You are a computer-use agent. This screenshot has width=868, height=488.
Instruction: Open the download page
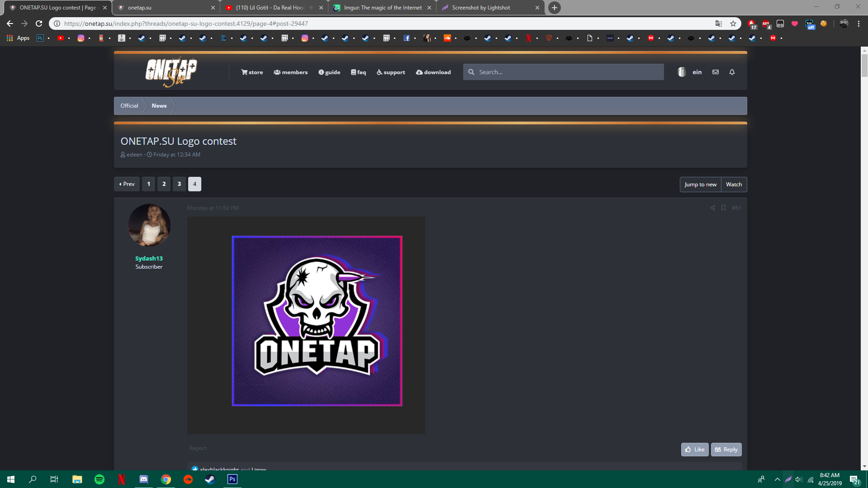[433, 72]
